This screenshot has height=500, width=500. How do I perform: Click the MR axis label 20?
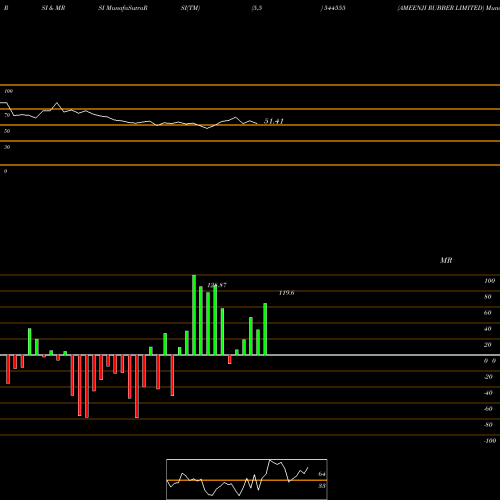(x=488, y=345)
